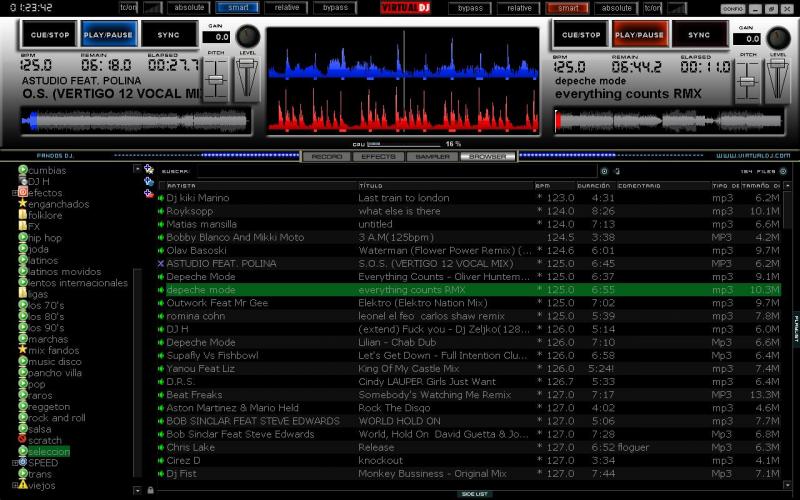Click the icon beside Dj Fist track
The height and width of the screenshot is (500, 800).
pos(161,473)
